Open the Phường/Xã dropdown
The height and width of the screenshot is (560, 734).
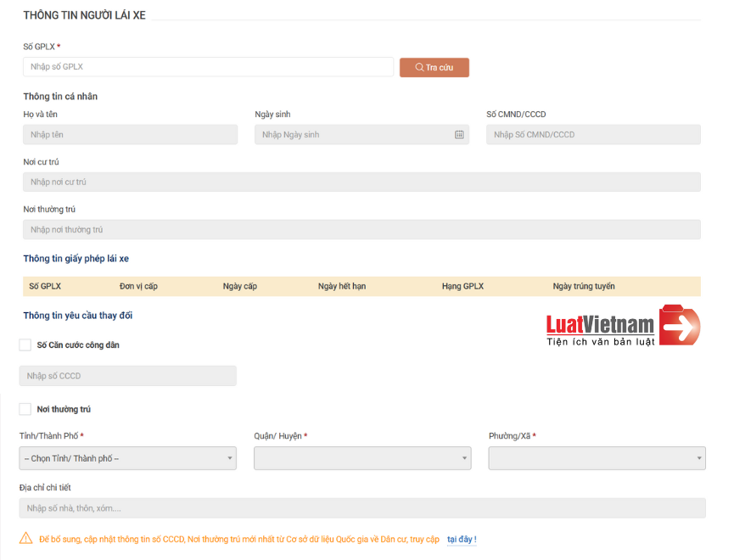tap(597, 459)
